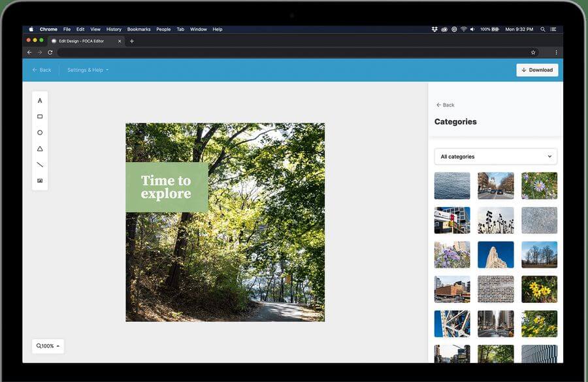Image resolution: width=588 pixels, height=382 pixels.
Task: Open the Tab menu
Action: 180,29
